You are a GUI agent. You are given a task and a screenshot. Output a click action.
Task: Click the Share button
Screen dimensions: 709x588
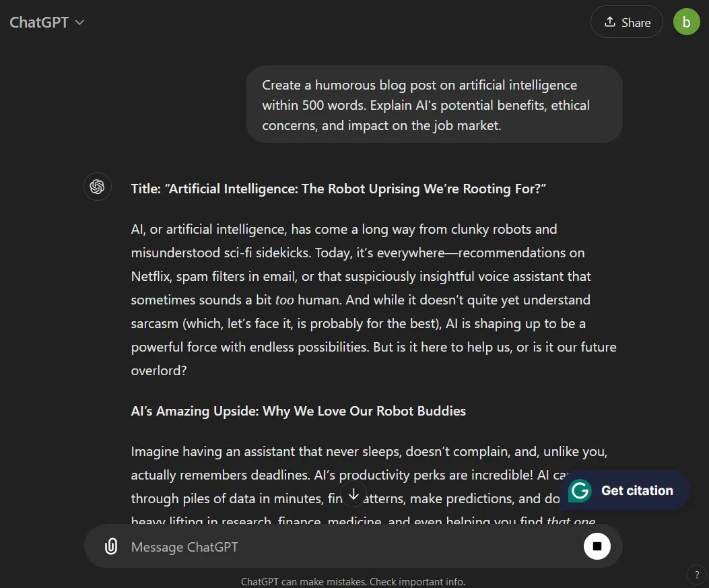click(627, 22)
